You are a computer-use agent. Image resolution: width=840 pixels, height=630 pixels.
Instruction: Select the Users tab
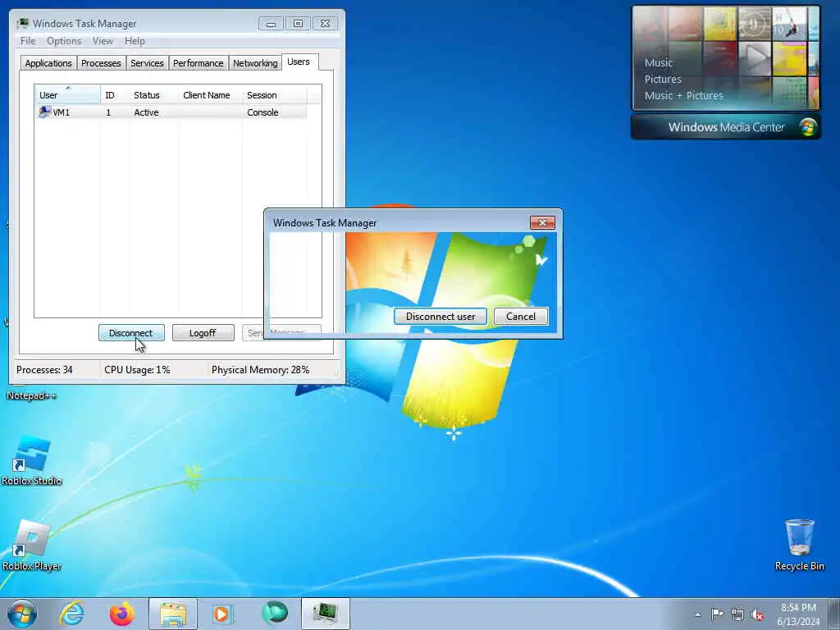pyautogui.click(x=299, y=62)
